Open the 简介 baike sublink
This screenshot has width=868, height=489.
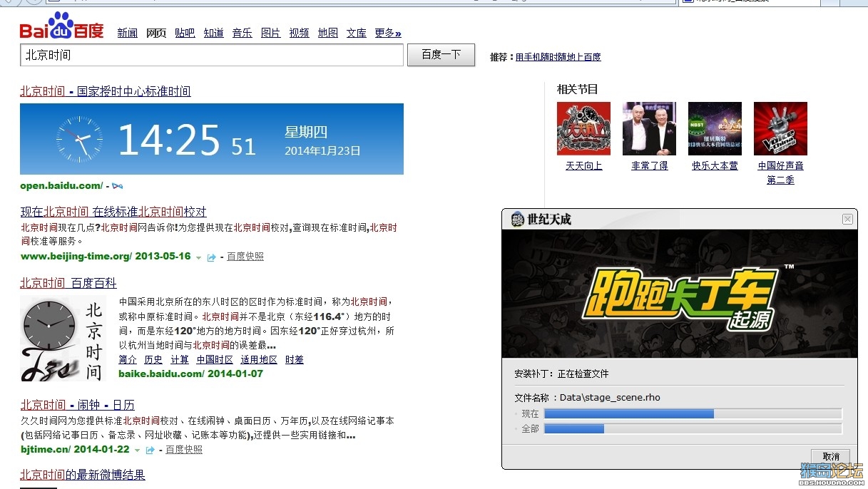point(128,360)
